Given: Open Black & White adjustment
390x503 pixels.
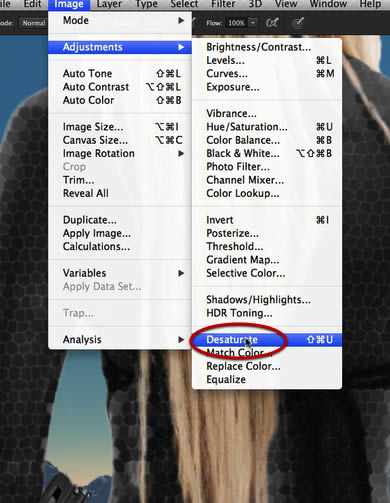Looking at the screenshot, I should pyautogui.click(x=267, y=153).
